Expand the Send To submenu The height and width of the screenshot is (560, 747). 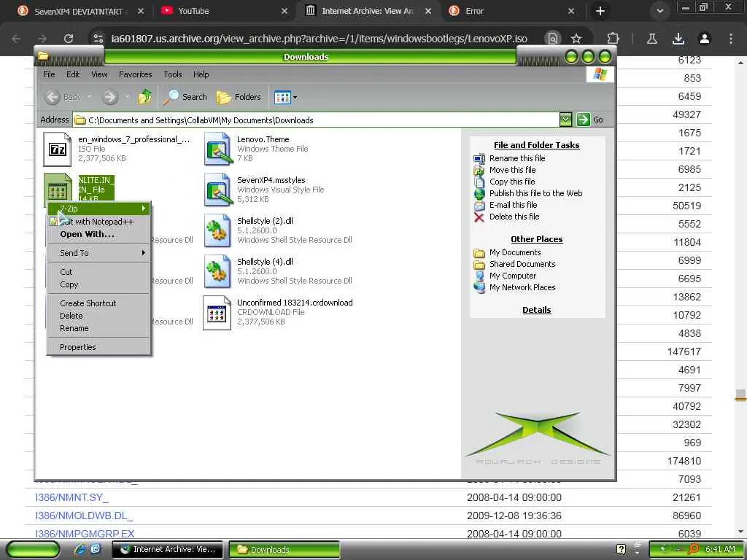[99, 253]
